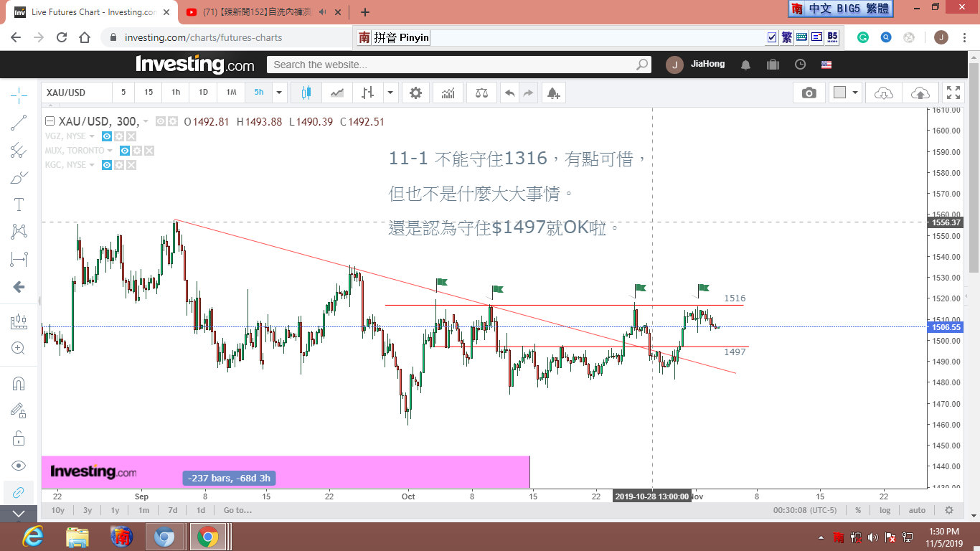Viewport: 980px width, 551px height.
Task: Click the Go to... button
Action: (237, 510)
